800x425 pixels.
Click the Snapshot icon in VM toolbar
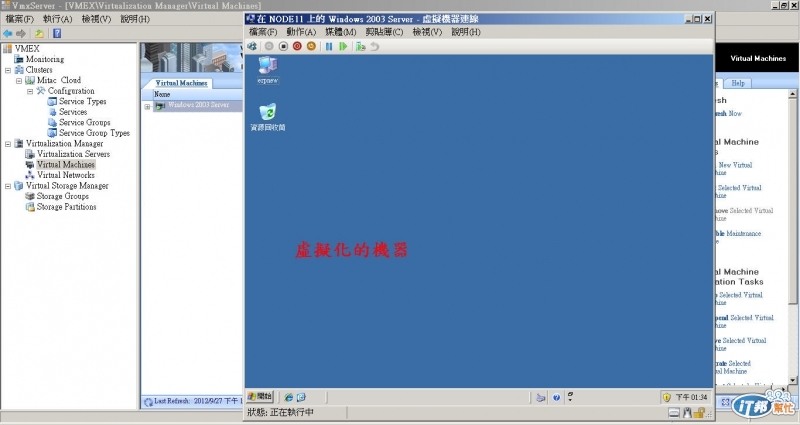(361, 46)
